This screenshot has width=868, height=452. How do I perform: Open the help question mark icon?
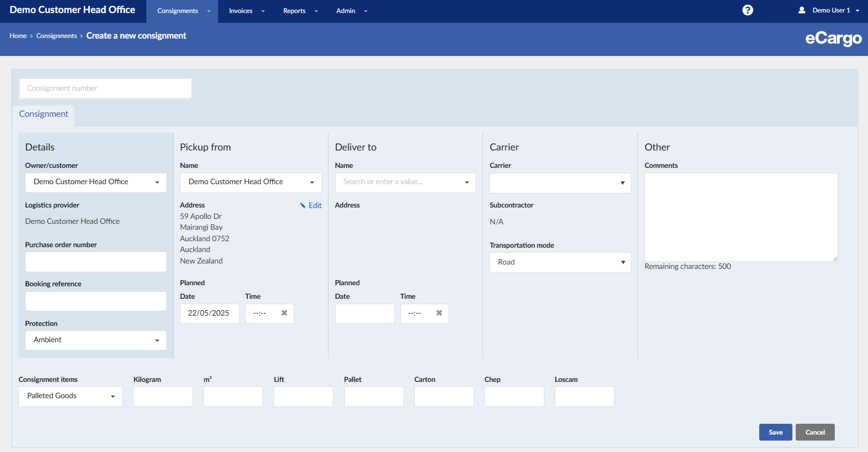pos(748,10)
